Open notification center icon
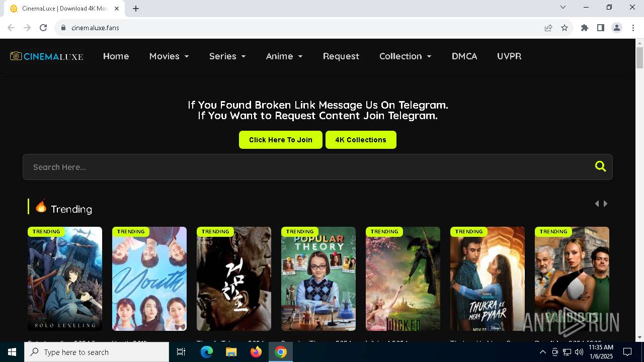The width and height of the screenshot is (644, 362). coord(627,352)
